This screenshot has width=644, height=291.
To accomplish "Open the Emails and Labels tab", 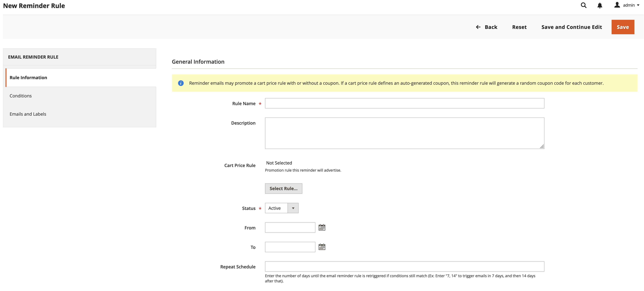I will coord(28,114).
